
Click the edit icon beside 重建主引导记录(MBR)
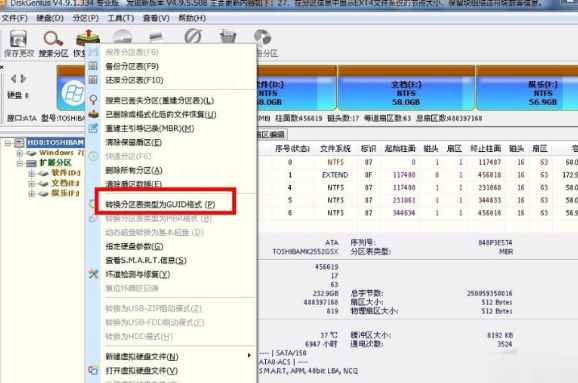point(93,128)
